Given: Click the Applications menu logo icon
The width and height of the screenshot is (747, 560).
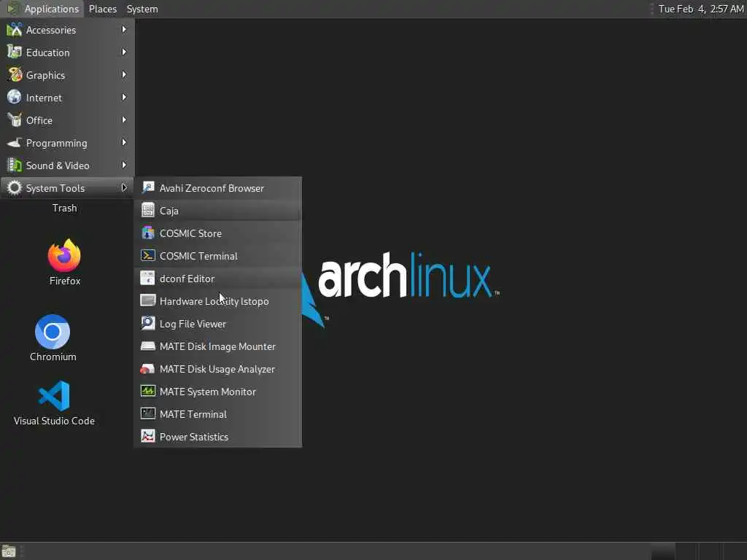Looking at the screenshot, I should click(12, 9).
